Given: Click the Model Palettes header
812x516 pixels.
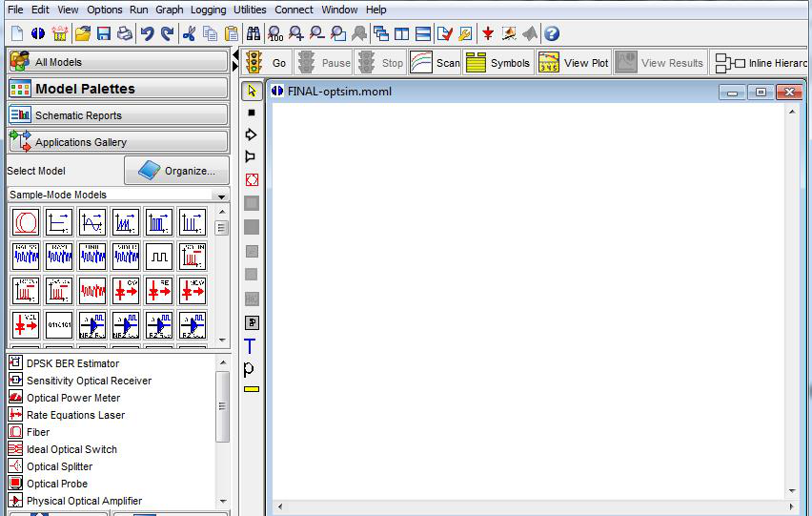Looking at the screenshot, I should pyautogui.click(x=118, y=89).
